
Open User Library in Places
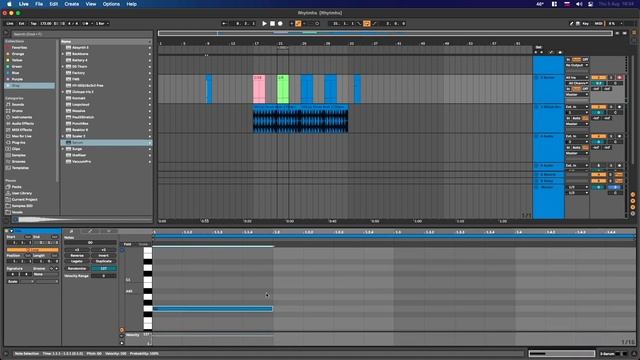(x=22, y=193)
